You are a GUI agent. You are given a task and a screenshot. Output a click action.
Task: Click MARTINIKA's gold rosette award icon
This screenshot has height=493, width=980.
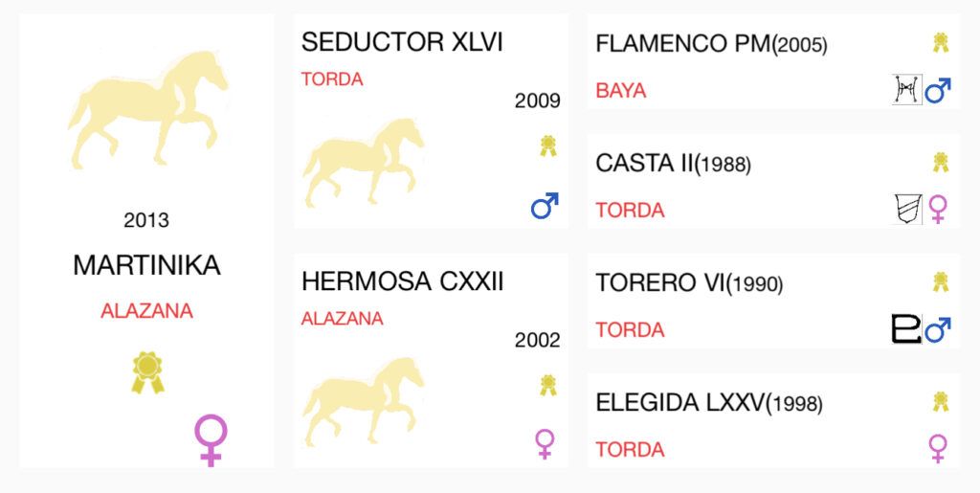147,372
